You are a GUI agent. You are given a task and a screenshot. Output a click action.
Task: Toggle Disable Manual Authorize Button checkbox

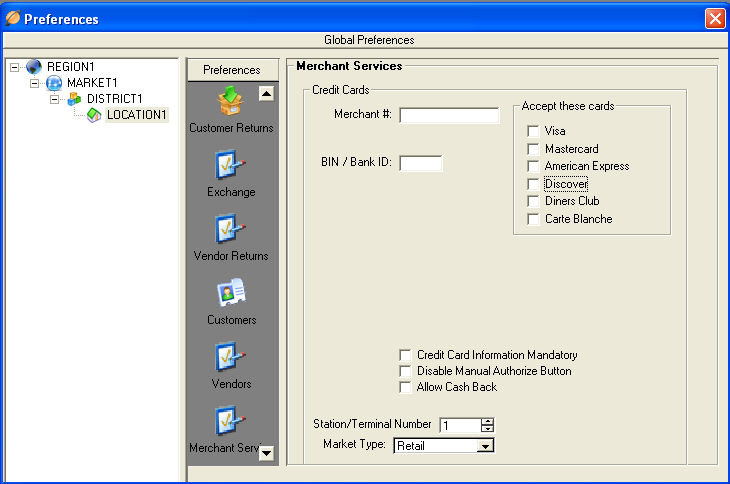[405, 371]
